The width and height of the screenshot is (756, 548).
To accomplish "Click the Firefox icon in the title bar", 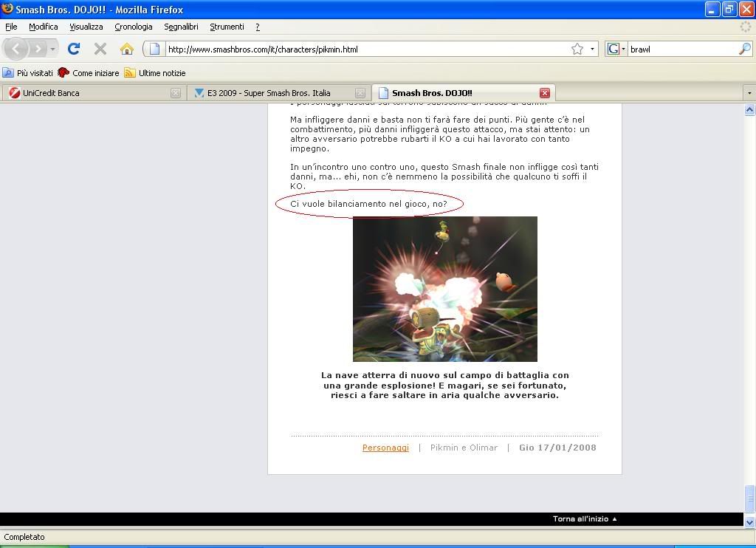I will point(7,9).
